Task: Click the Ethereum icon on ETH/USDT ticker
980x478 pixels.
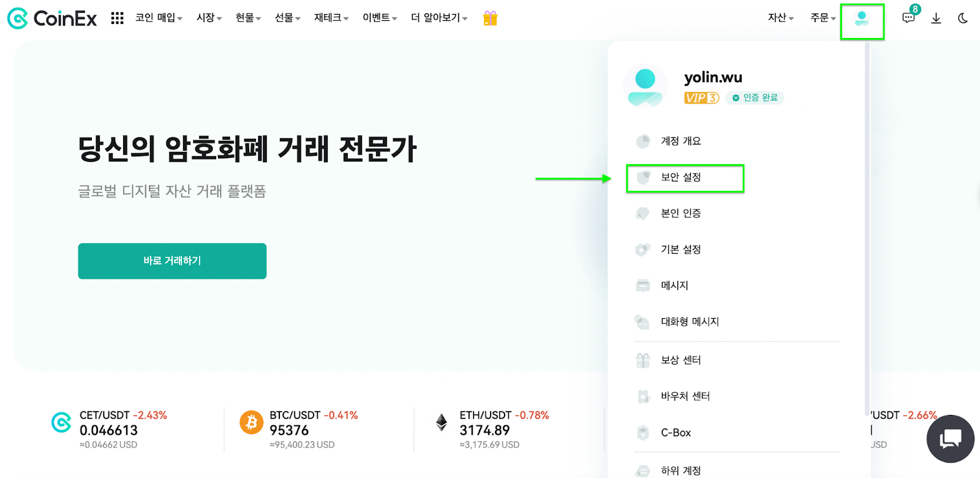Action: point(441,422)
